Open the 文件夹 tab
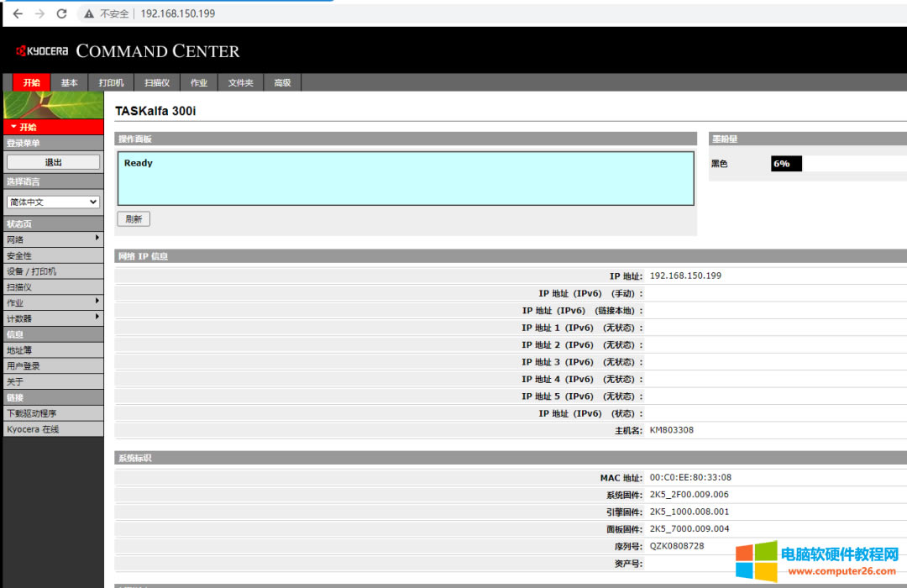Screen dimensions: 907x588 (240, 82)
